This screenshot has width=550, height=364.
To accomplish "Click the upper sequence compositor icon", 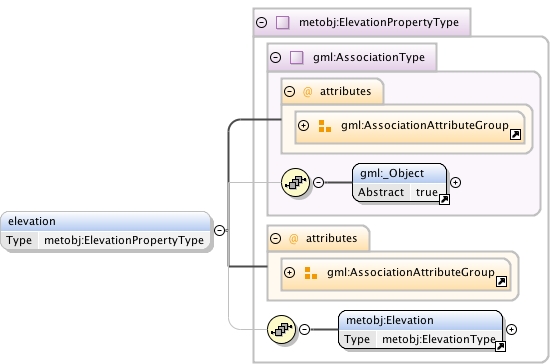I will (x=295, y=182).
